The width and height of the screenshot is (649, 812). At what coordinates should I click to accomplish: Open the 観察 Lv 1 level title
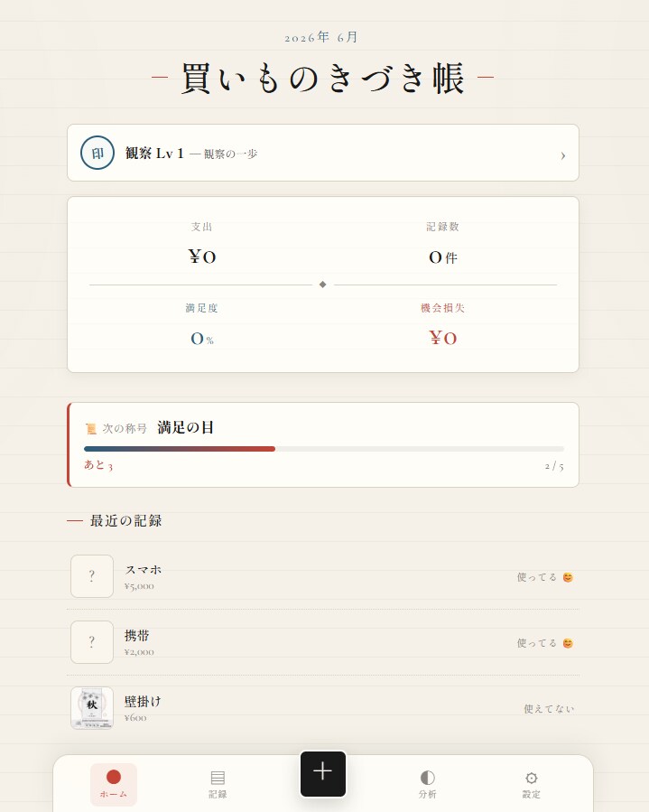(x=154, y=154)
